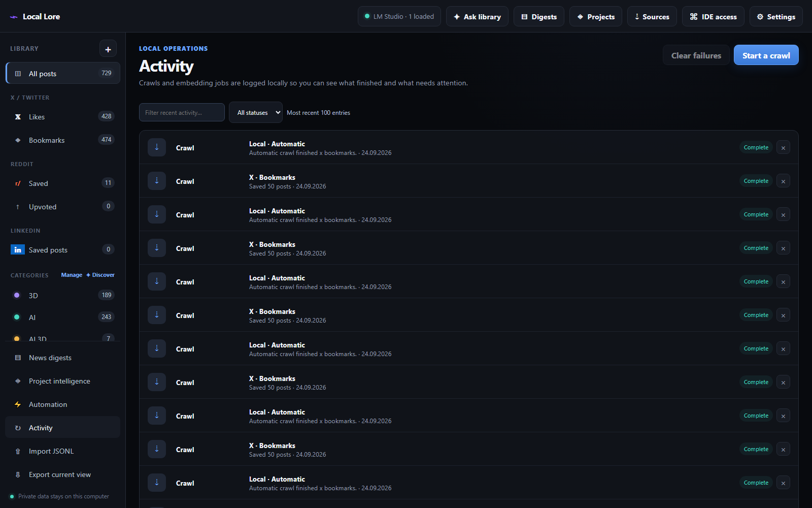Click the Complete badge of the first crawl row
Screen dimensions: 812x508
[756, 147]
